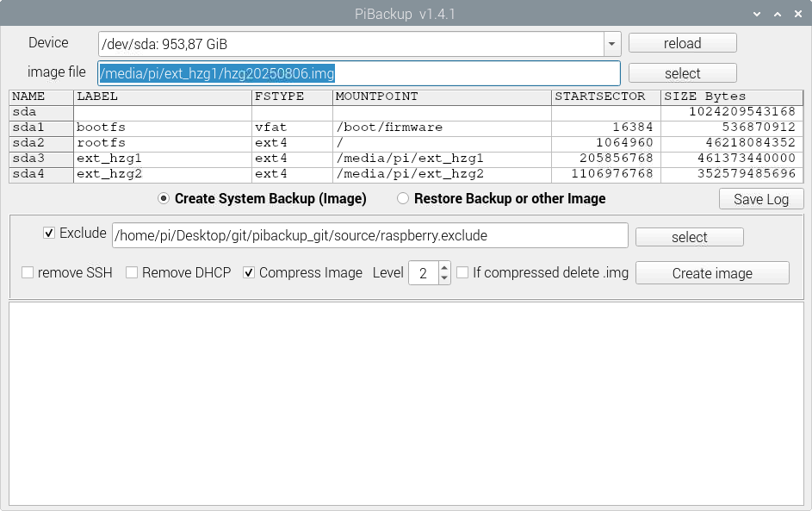Screen dimensions: 812x511
Task: Minimize the PiBackup window
Action: 757,14
